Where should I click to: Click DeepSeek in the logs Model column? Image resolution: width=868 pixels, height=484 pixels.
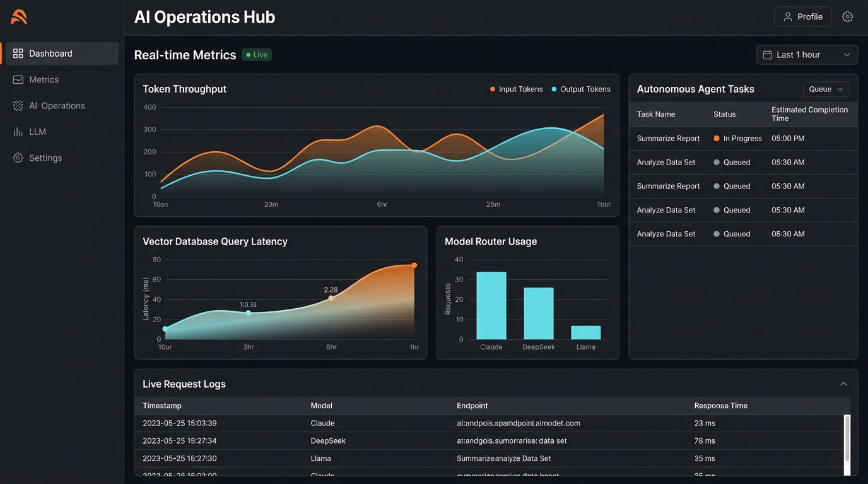(x=328, y=441)
